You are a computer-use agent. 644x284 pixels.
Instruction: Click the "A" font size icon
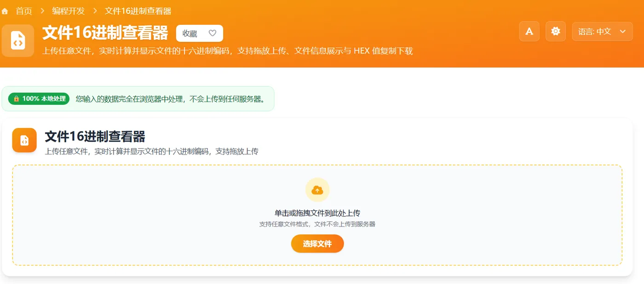tap(529, 31)
